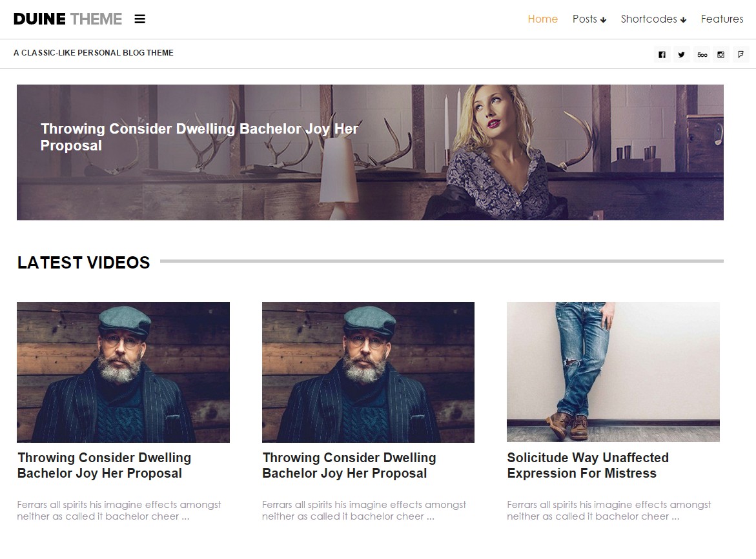Open the Twitter social icon
Image resolution: width=756 pixels, height=559 pixels.
point(681,54)
